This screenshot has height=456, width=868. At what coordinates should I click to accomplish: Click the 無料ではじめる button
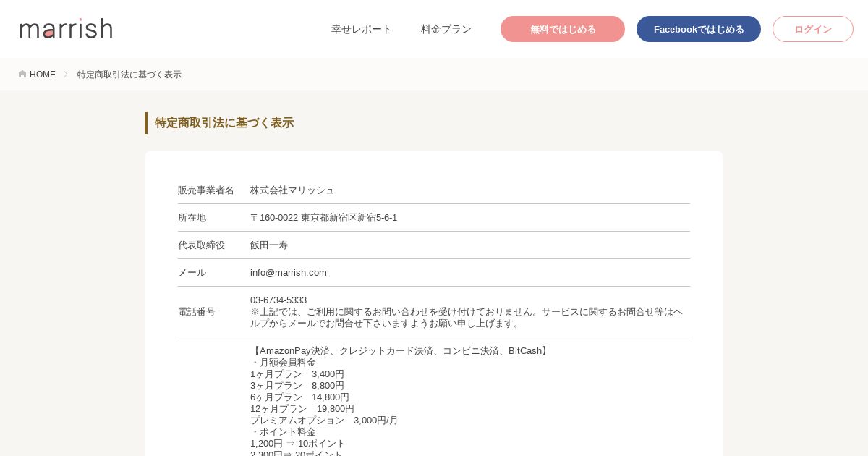coord(563,29)
